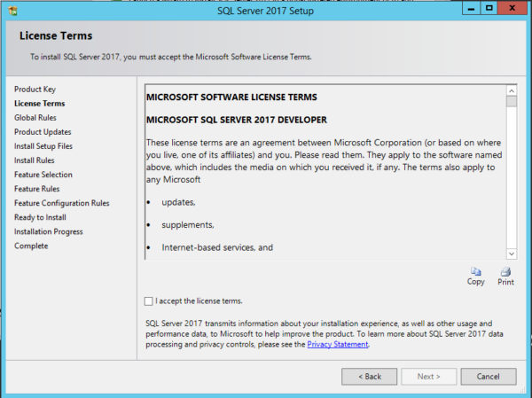
Task: Cancel the SQL Server setup
Action: pos(489,377)
